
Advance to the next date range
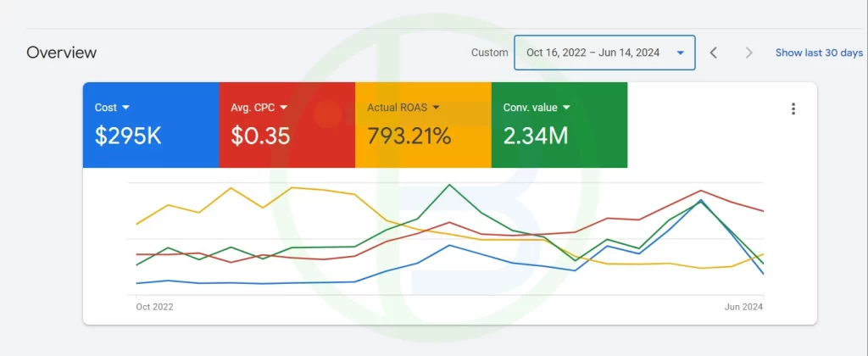click(x=748, y=53)
